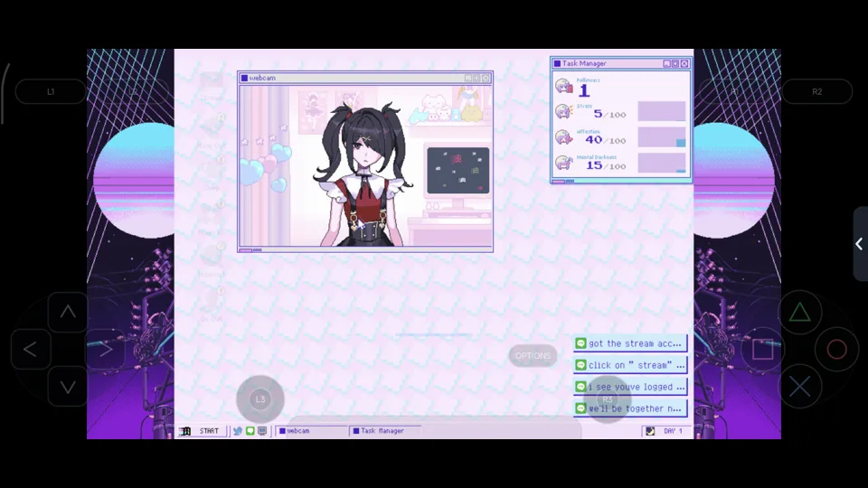This screenshot has height=488, width=868.
Task: Tap the circle controller button
Action: [836, 349]
